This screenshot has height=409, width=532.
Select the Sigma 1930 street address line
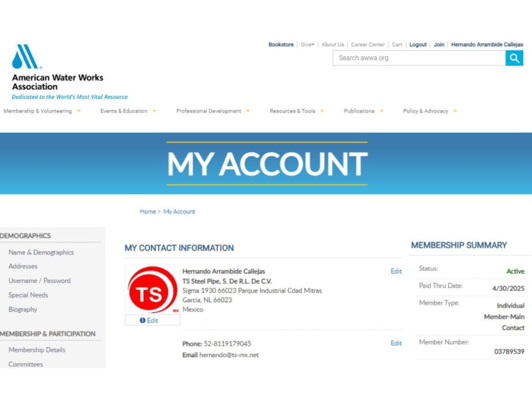(252, 291)
